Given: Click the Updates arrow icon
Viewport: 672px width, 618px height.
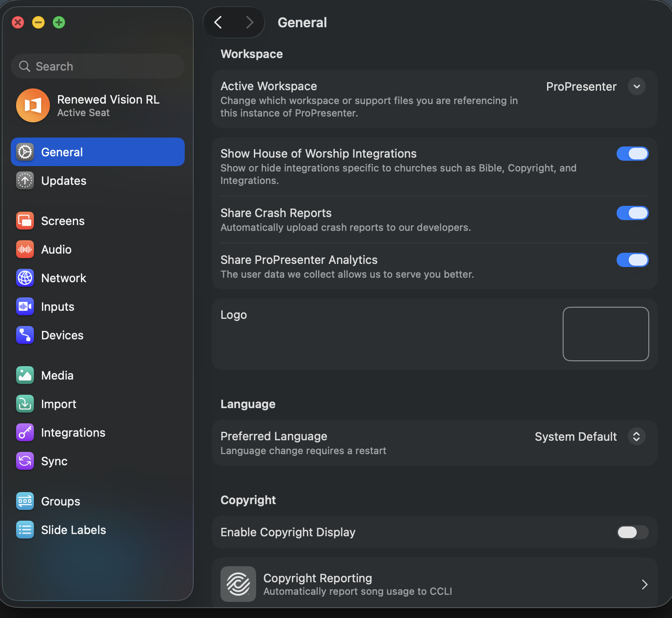Looking at the screenshot, I should pos(25,181).
